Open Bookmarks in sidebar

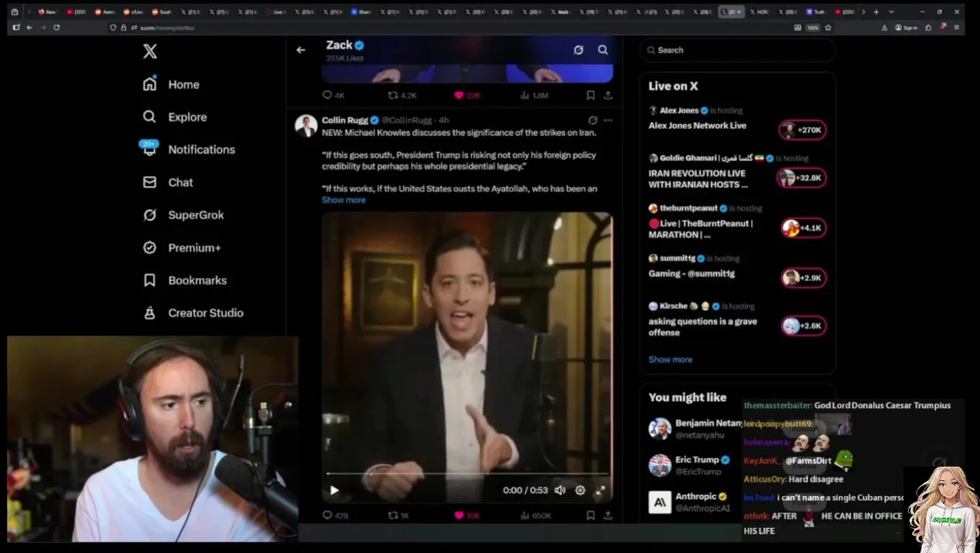click(x=184, y=280)
